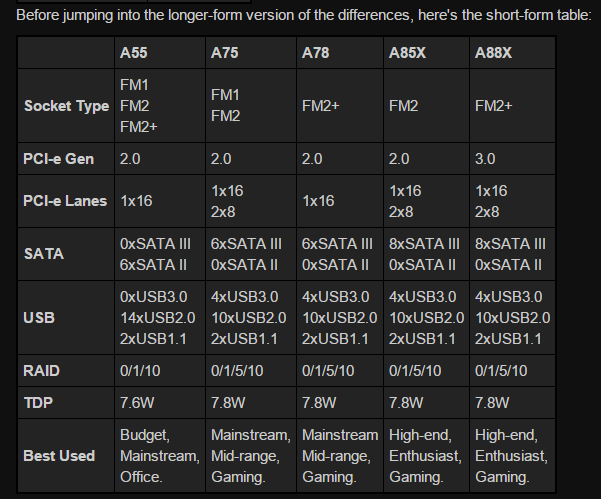The width and height of the screenshot is (601, 499).
Task: Click the 7.8W TDP value under A88X
Action: click(512, 402)
